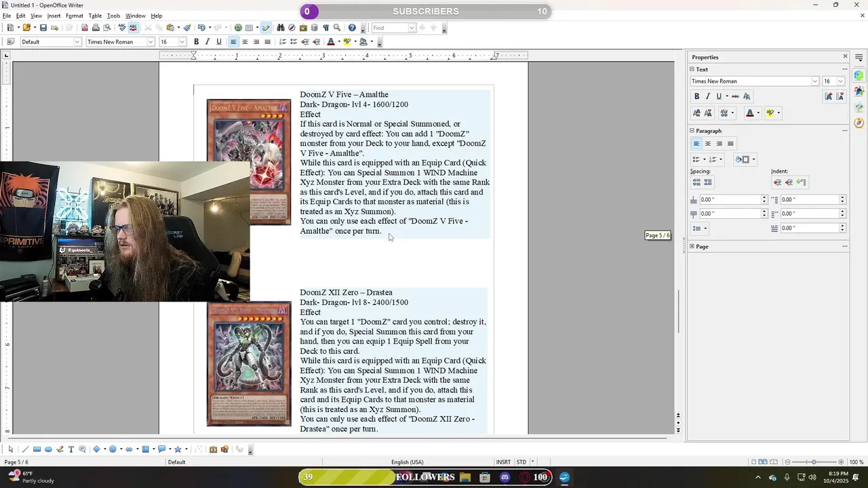Toggle Center alignment in Properties Paragraph section
The image size is (868, 488).
[x=708, y=144]
